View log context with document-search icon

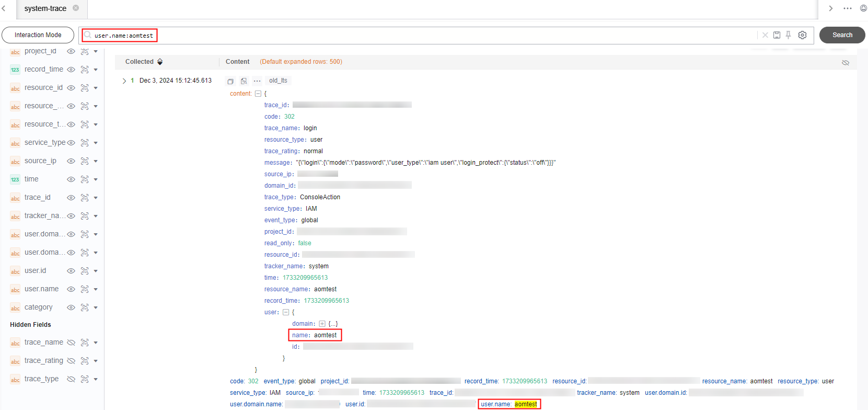[x=244, y=81]
